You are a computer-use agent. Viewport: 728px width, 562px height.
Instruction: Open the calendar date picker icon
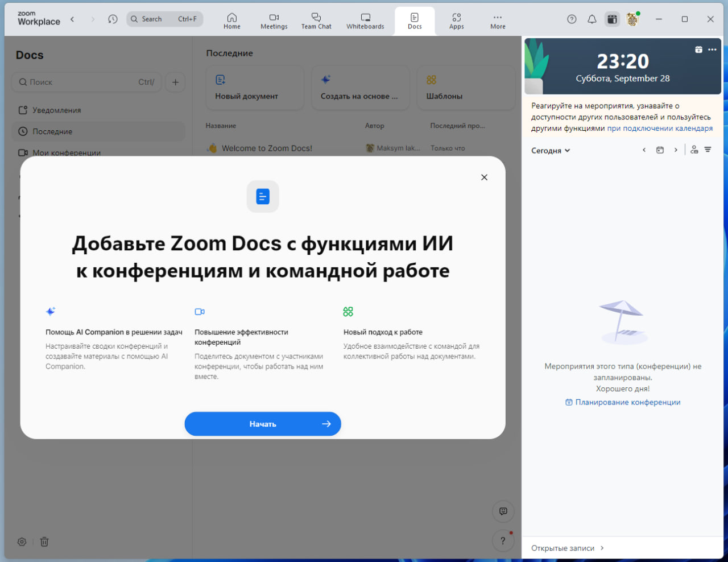pyautogui.click(x=660, y=150)
